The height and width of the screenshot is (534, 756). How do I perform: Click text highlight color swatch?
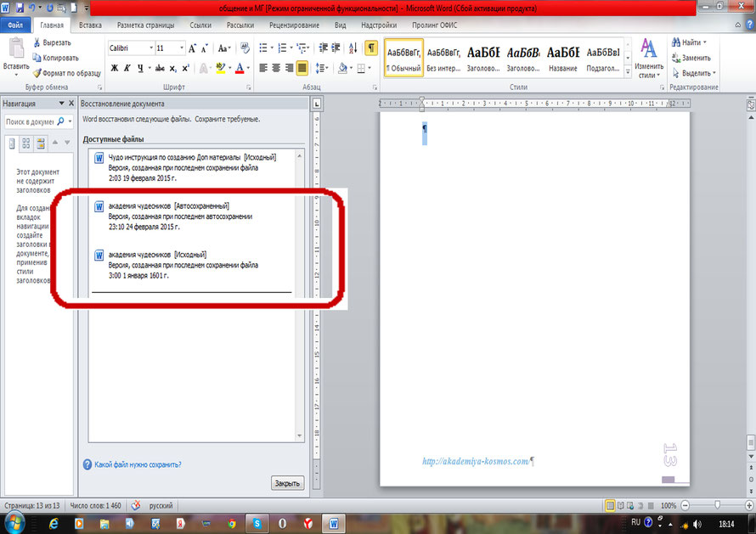[x=220, y=69]
